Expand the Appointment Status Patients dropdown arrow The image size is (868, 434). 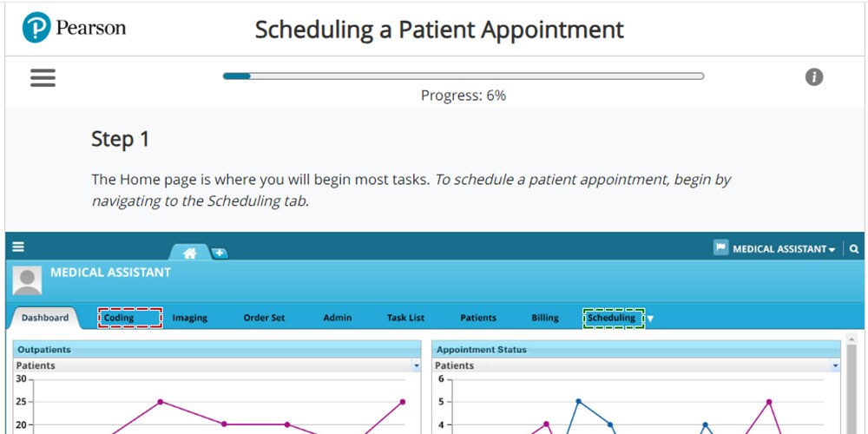[835, 366]
